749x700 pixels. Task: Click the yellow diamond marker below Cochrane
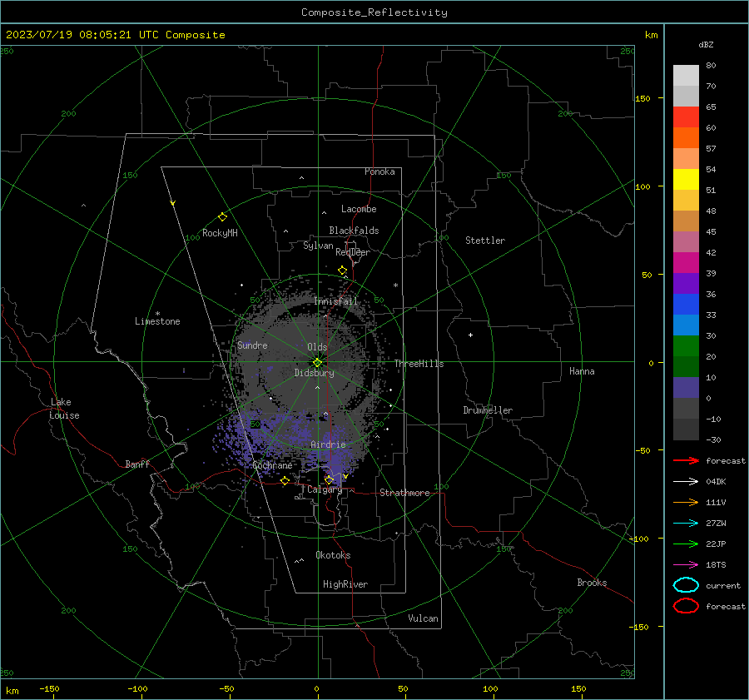tap(285, 480)
